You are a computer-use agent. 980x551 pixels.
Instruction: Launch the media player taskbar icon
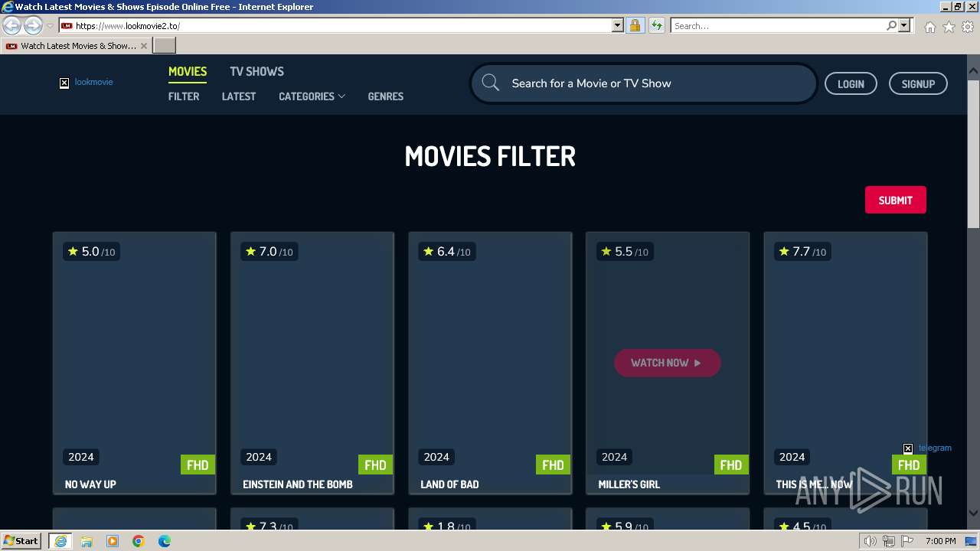click(x=113, y=541)
